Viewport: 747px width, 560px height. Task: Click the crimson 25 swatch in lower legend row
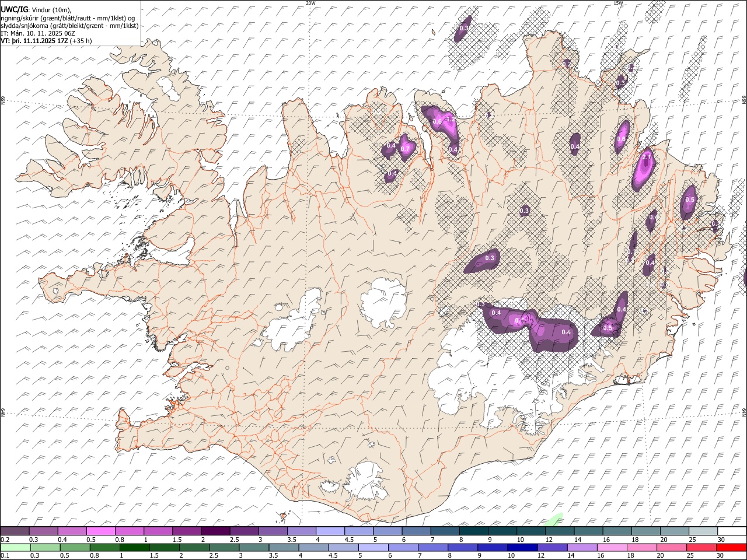(x=701, y=547)
